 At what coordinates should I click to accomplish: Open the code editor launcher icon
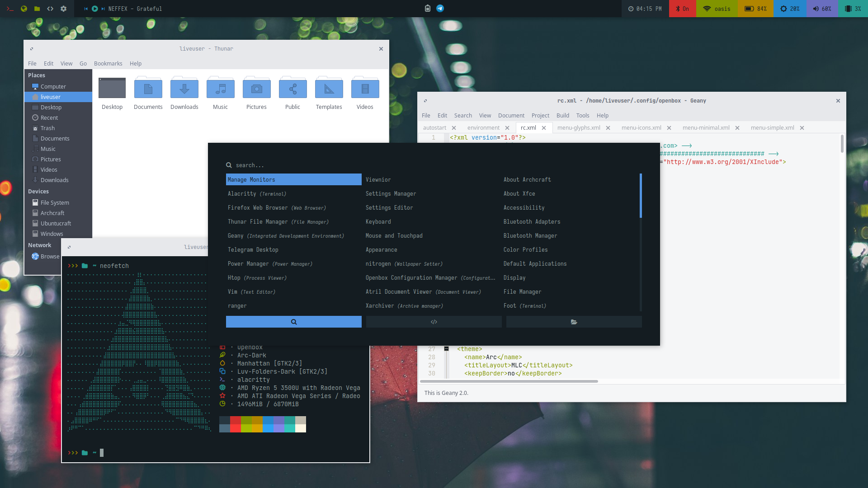pos(50,9)
